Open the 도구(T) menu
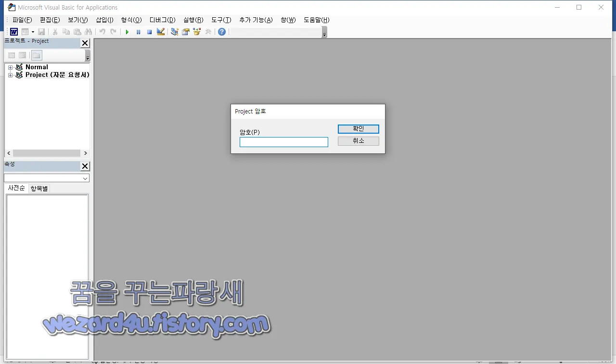 [221, 20]
